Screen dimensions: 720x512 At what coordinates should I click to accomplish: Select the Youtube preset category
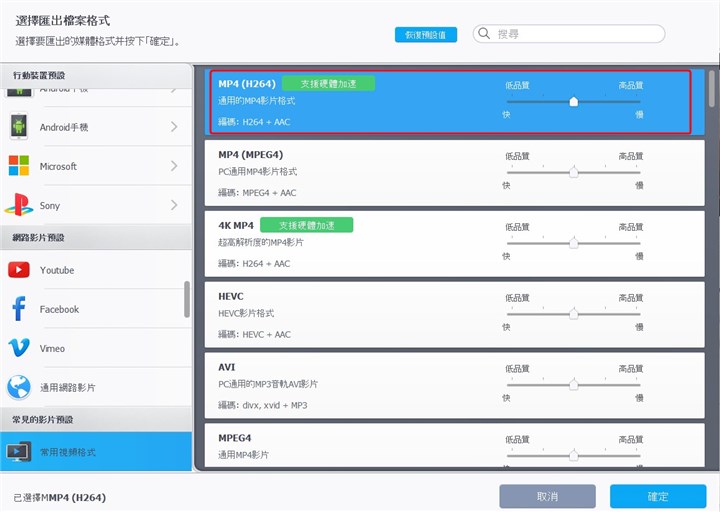[x=96, y=270]
